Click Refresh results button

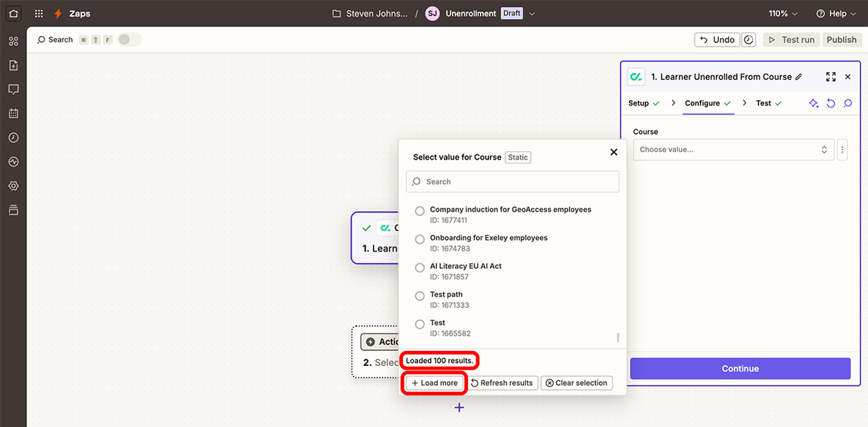(503, 383)
